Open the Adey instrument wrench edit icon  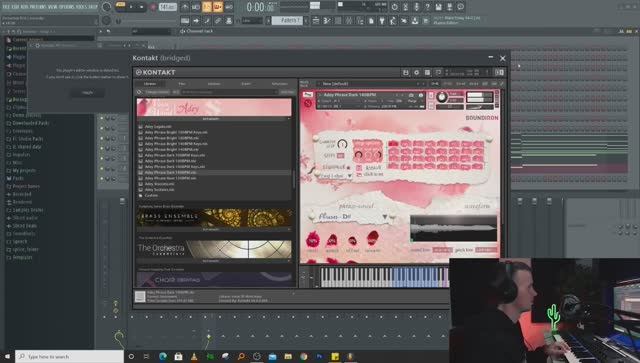click(308, 95)
